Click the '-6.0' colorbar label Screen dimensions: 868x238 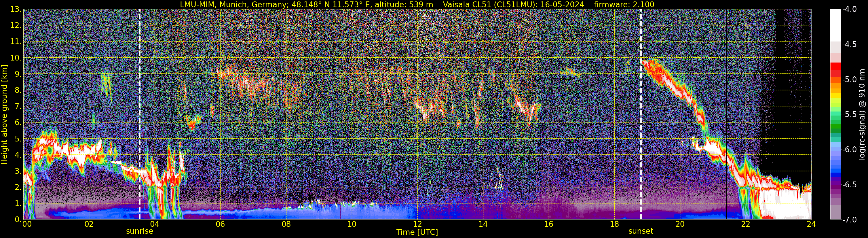click(x=849, y=150)
